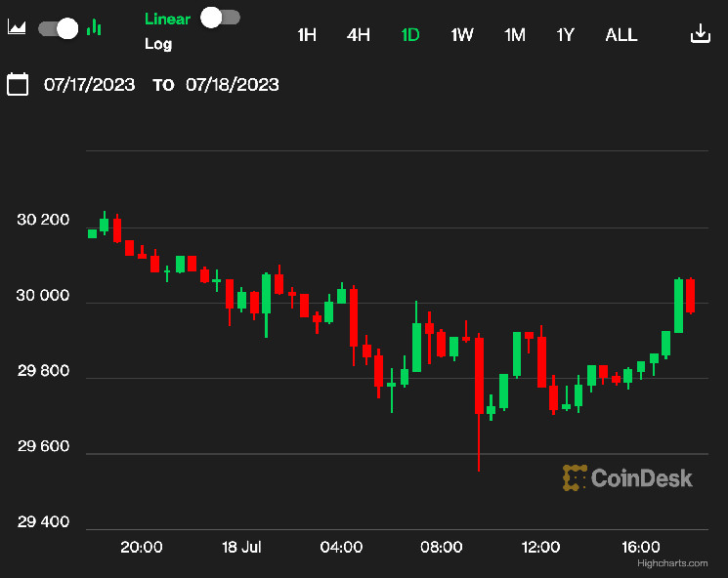Switch to the 4H time range

click(x=359, y=35)
